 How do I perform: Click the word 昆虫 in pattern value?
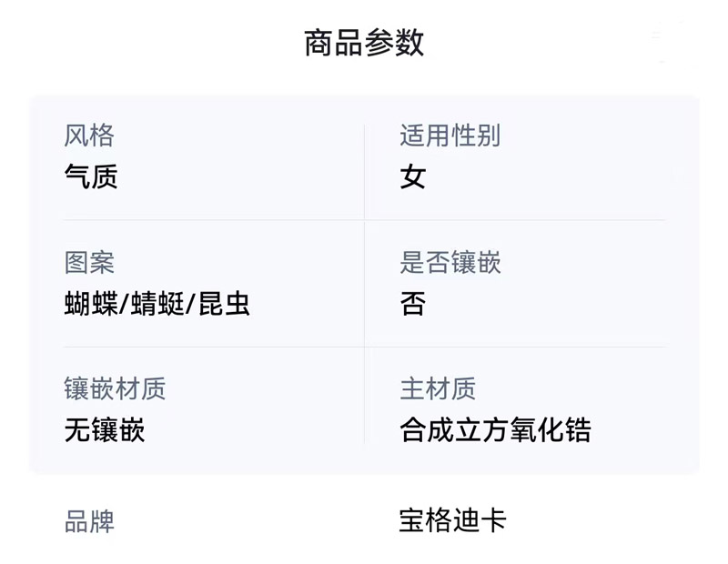pos(224,304)
